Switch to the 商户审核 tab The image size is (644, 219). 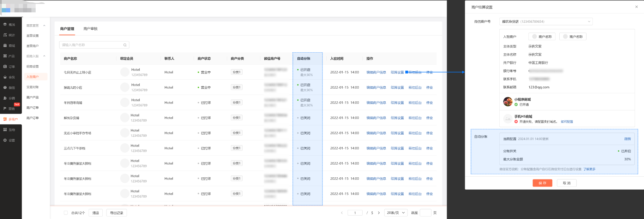pyautogui.click(x=90, y=29)
